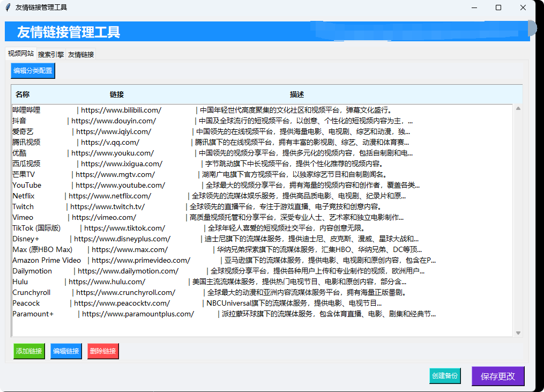Click the scrollbar up arrow in list

[518, 109]
